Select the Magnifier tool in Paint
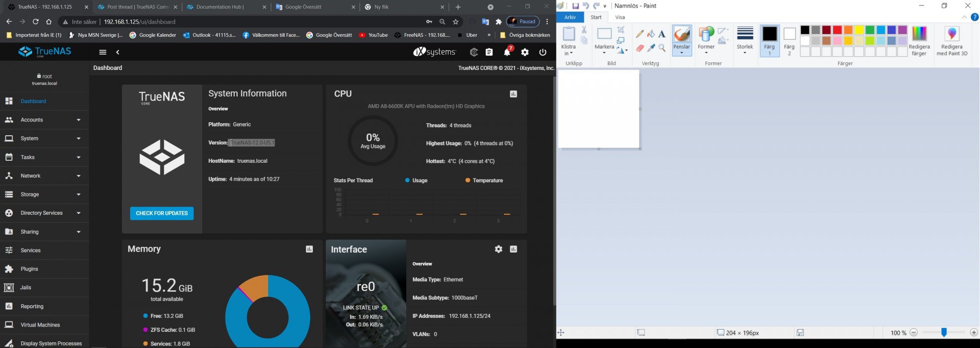 [662, 48]
